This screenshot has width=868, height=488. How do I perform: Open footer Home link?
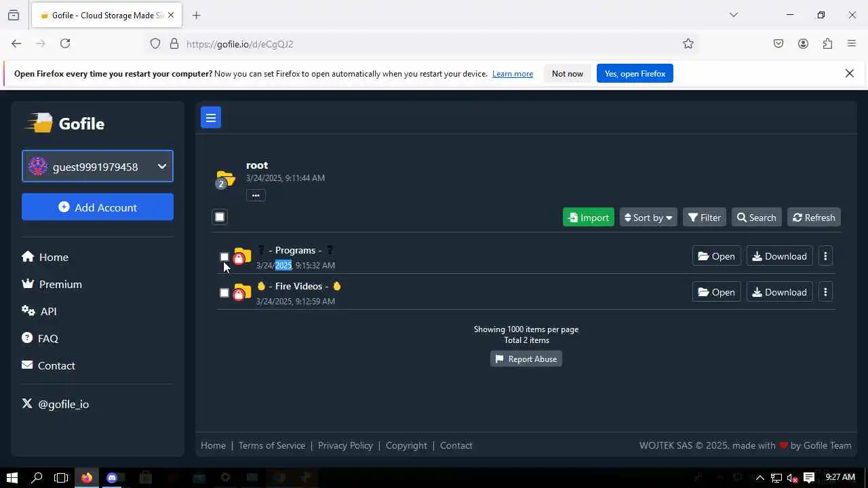(x=213, y=445)
